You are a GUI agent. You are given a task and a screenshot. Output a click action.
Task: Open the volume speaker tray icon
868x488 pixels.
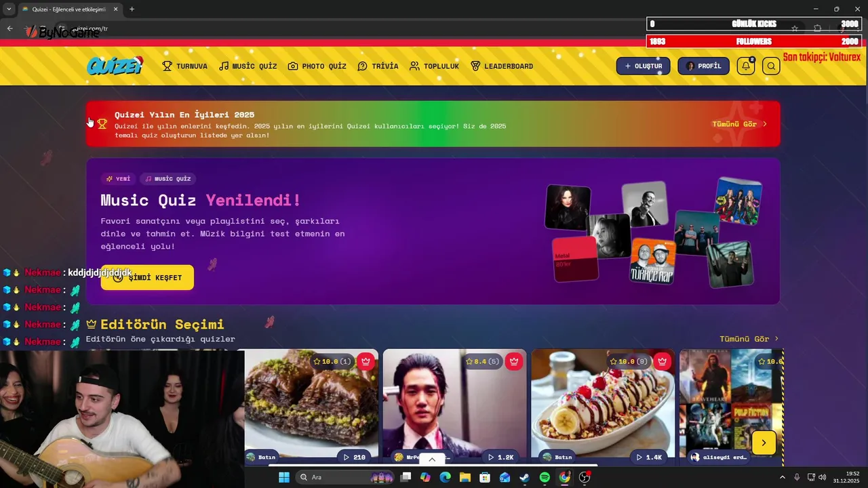point(823,477)
